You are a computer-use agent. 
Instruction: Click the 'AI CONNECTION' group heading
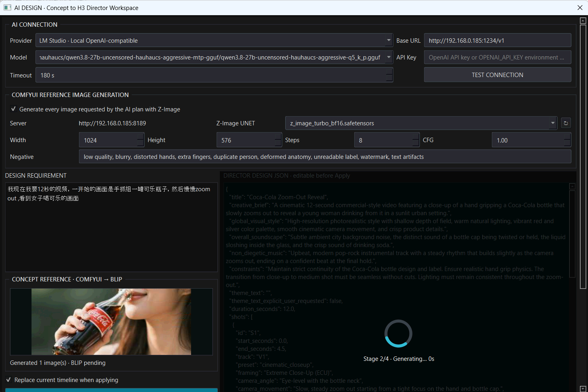coord(34,24)
